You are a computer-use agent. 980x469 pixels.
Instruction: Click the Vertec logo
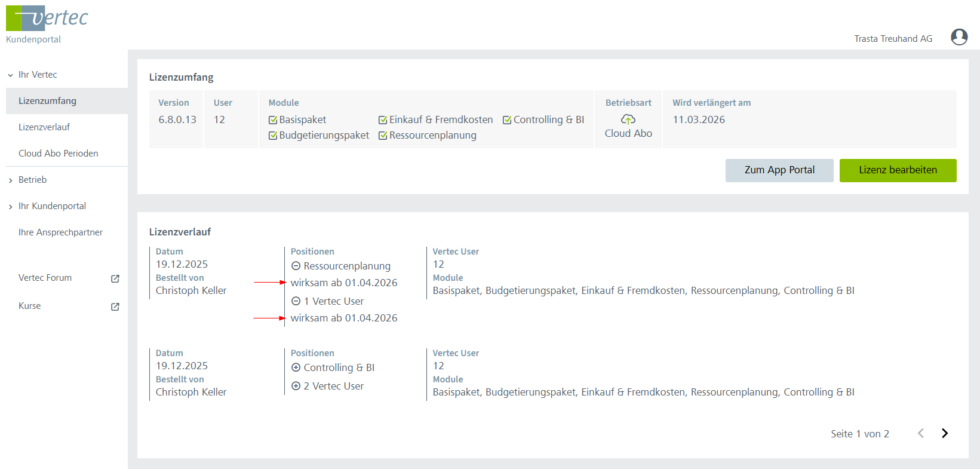[x=47, y=19]
